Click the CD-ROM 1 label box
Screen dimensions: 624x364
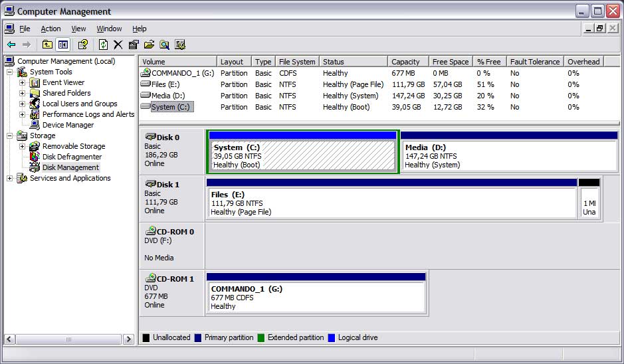172,293
